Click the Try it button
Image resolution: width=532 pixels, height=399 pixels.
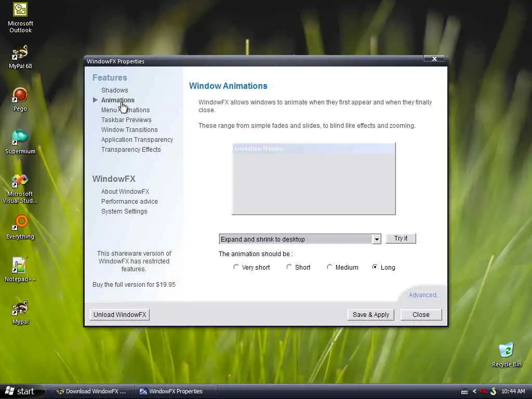(401, 238)
